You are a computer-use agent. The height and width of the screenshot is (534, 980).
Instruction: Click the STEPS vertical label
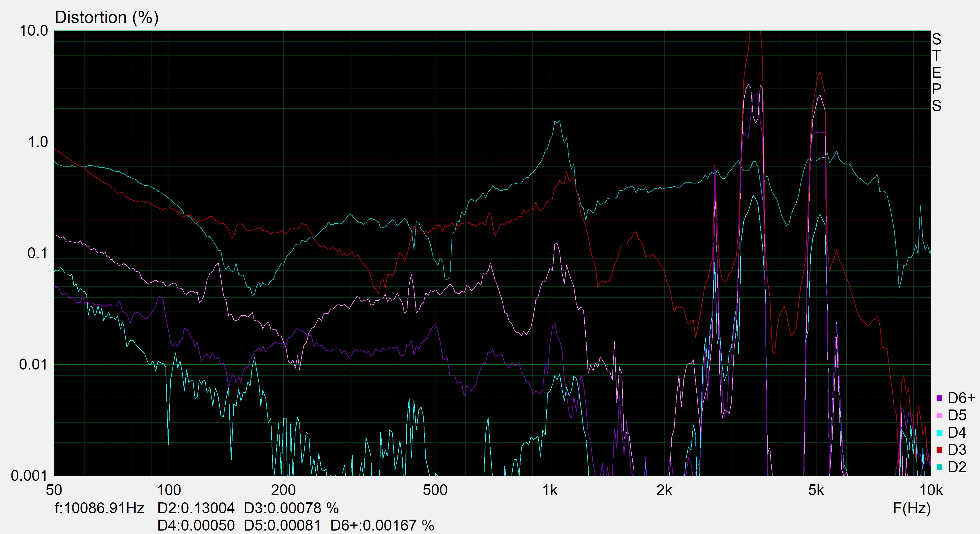pos(936,72)
